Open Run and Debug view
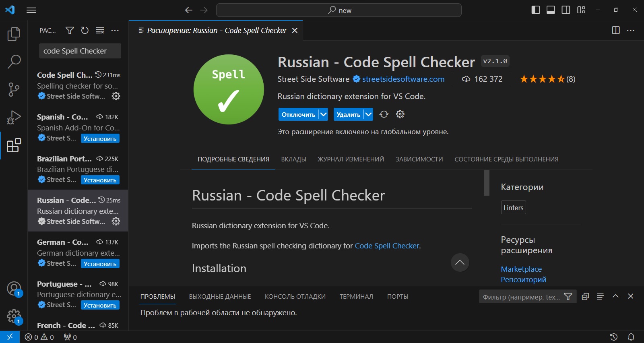The image size is (644, 343). click(14, 117)
